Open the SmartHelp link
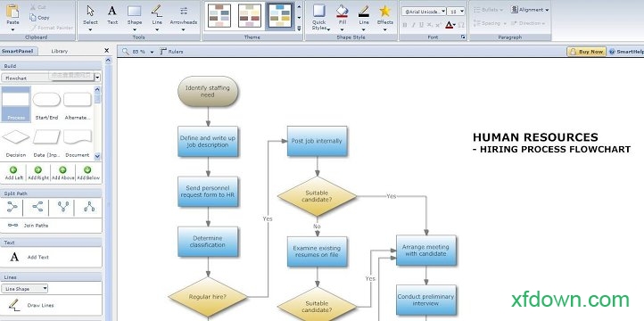This screenshot has height=321, width=644. 626,52
